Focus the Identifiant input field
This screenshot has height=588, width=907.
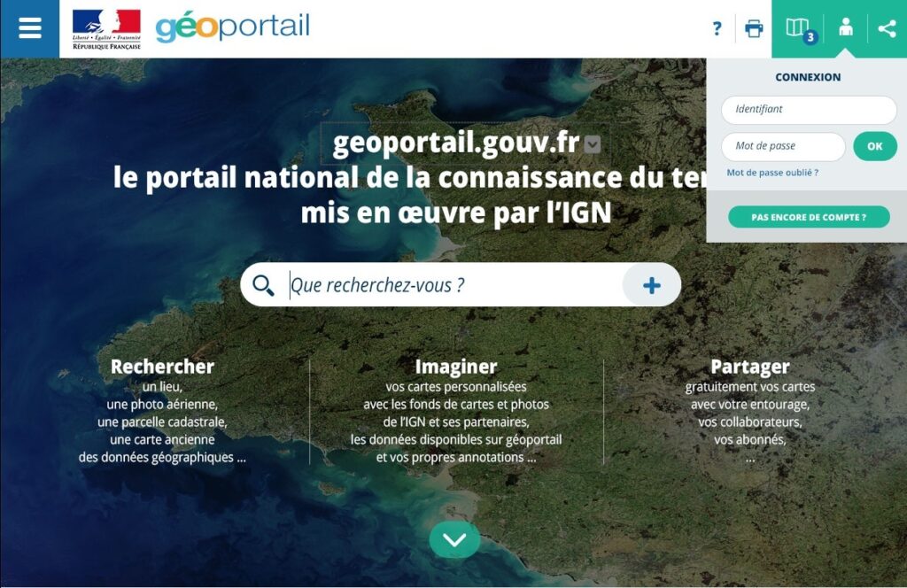coord(809,109)
